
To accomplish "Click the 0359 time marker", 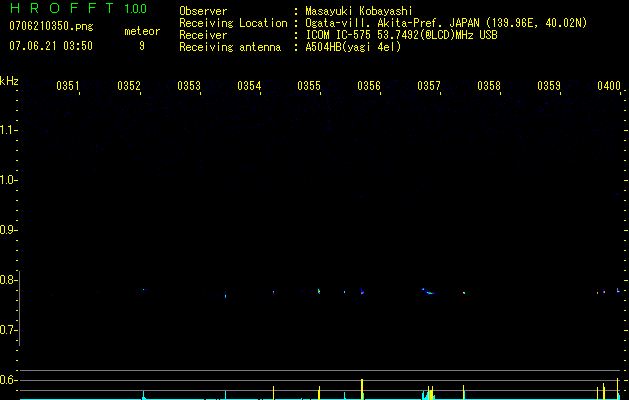I will pyautogui.click(x=549, y=86).
